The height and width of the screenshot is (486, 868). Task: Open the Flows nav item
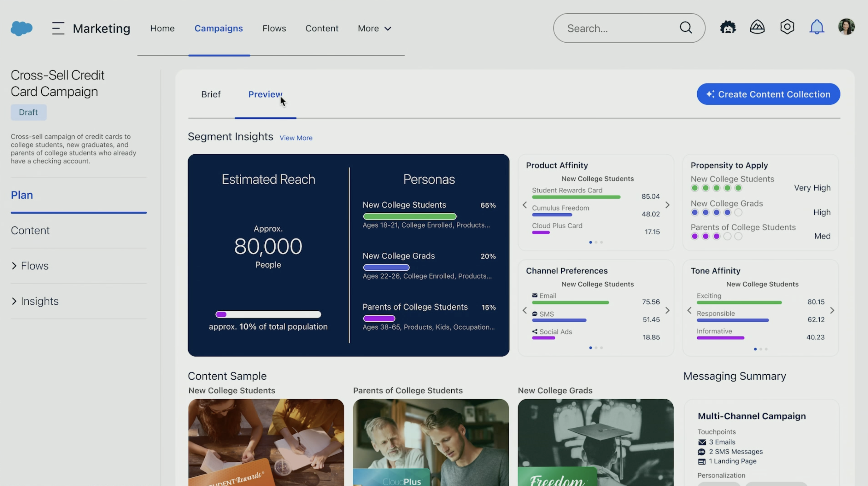pos(274,28)
